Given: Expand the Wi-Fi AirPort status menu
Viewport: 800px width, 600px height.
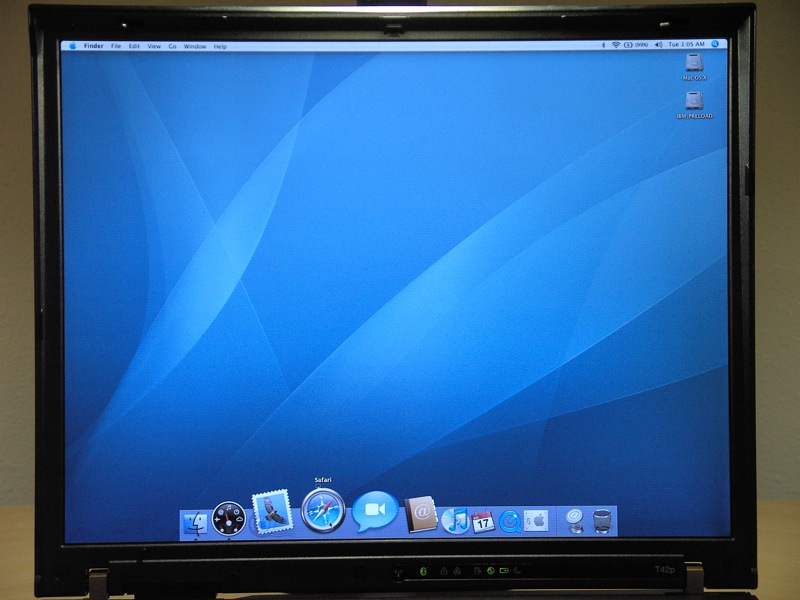Looking at the screenshot, I should coord(615,45).
